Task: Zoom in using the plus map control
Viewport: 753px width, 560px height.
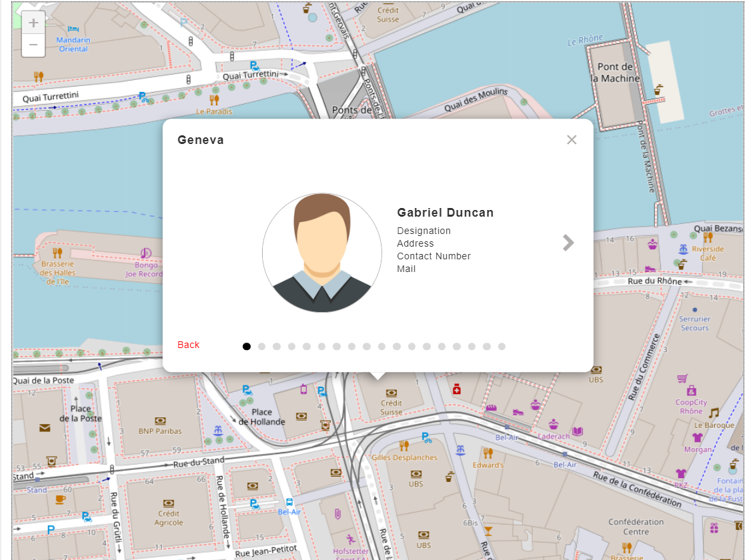Action: [33, 21]
